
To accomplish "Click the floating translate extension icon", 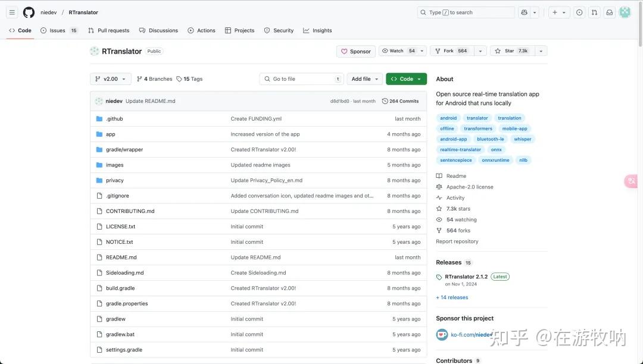I will pos(632,181).
